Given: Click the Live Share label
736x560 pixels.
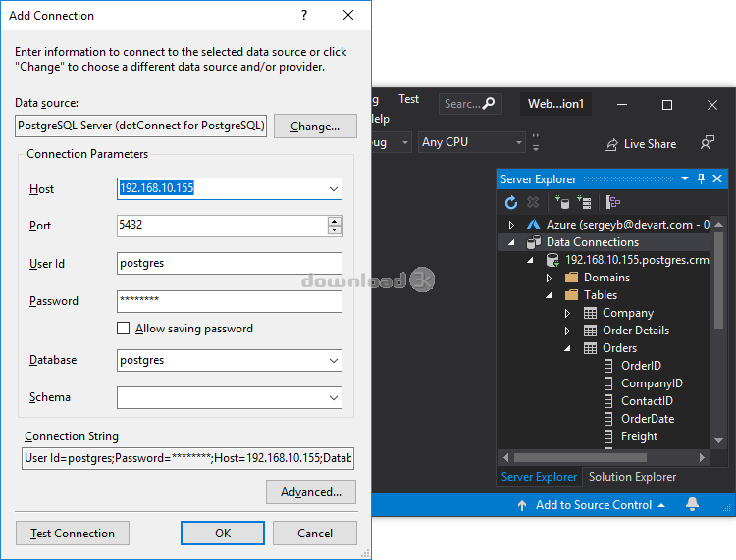Looking at the screenshot, I should tap(650, 144).
